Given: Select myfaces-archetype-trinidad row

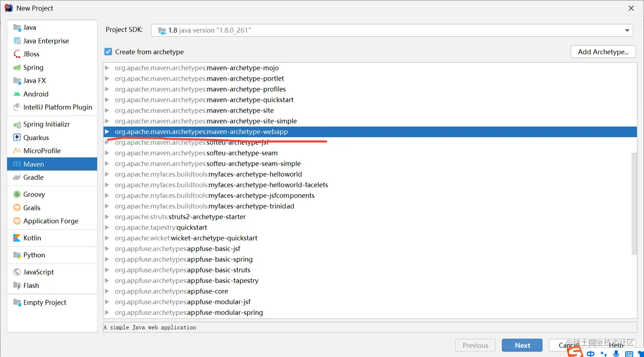Looking at the screenshot, I should pos(370,206).
